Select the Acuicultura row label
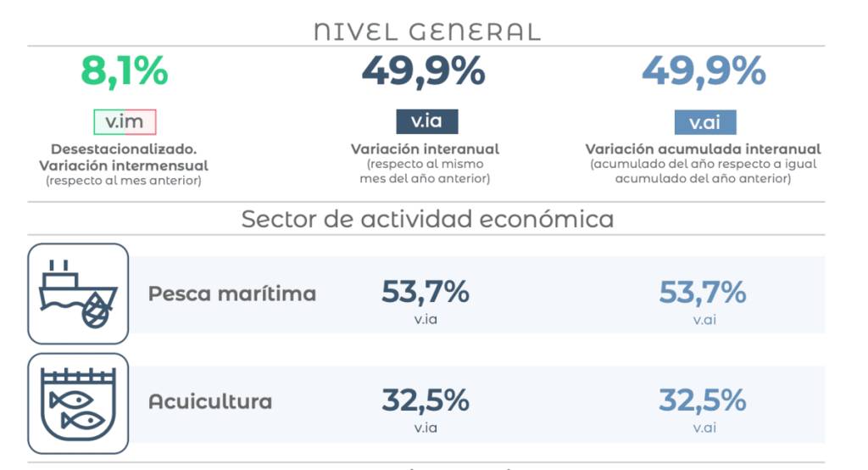The width and height of the screenshot is (868, 470). [210, 401]
